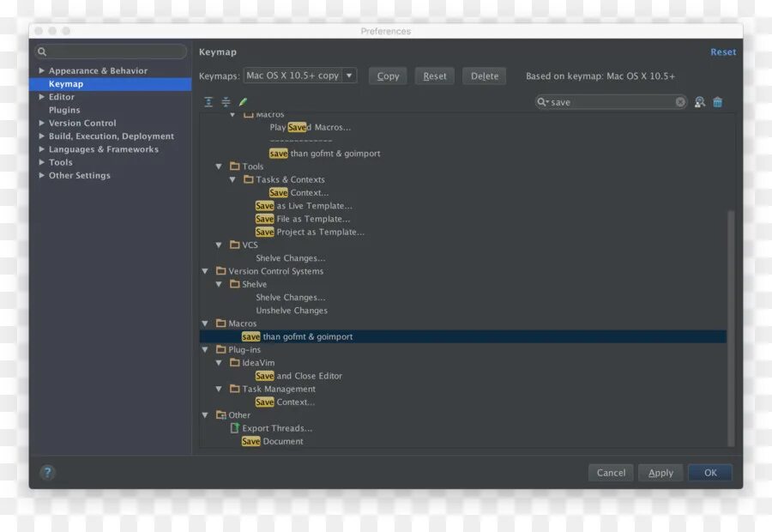The width and height of the screenshot is (772, 532).
Task: Clear the 'save' search filter text
Action: point(680,102)
